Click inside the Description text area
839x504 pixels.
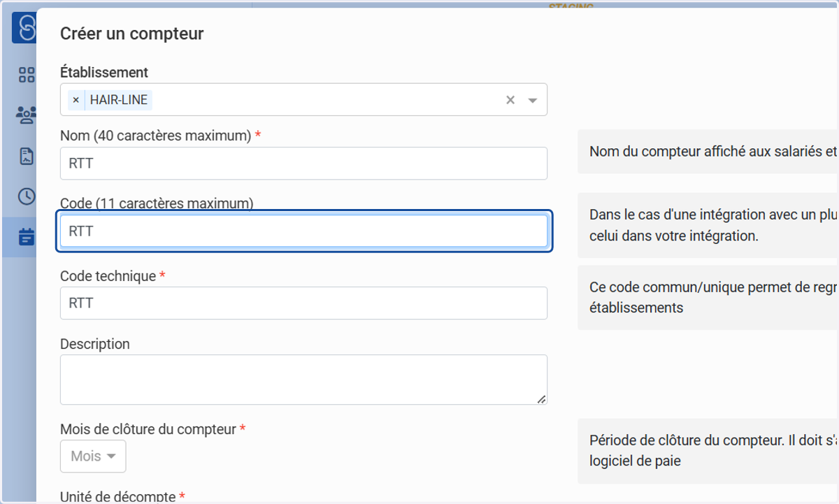[x=303, y=380]
